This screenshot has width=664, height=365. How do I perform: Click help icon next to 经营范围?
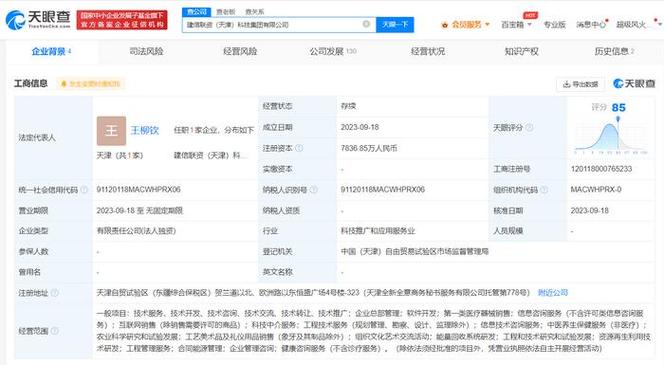[55, 331]
